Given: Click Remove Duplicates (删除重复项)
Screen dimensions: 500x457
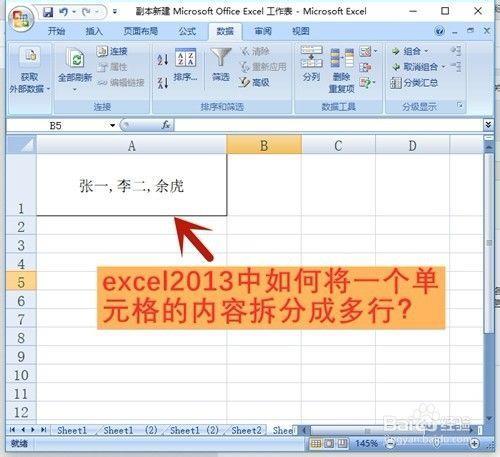Looking at the screenshot, I should click(x=341, y=71).
